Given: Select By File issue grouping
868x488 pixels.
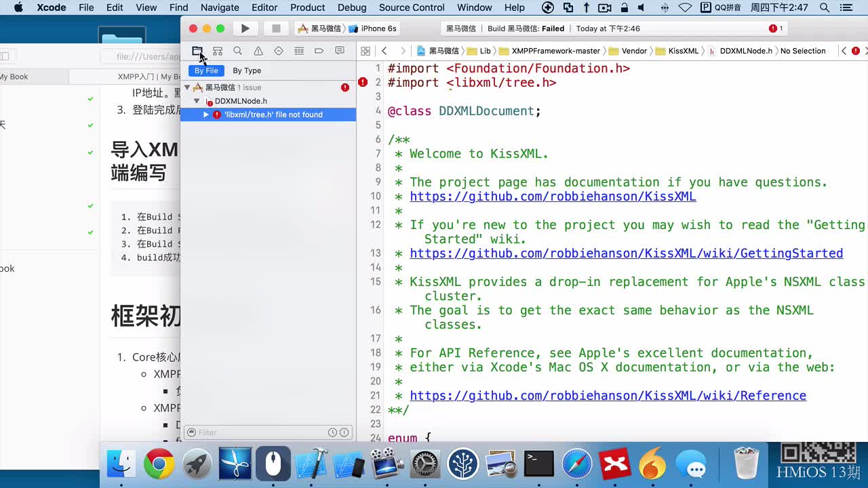Looking at the screenshot, I should [206, 70].
